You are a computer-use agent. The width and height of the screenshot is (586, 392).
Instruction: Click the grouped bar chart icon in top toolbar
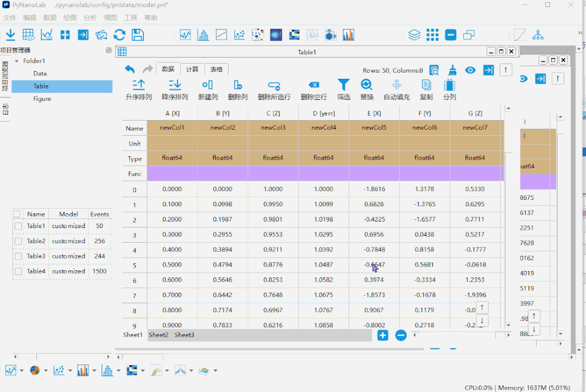point(348,35)
